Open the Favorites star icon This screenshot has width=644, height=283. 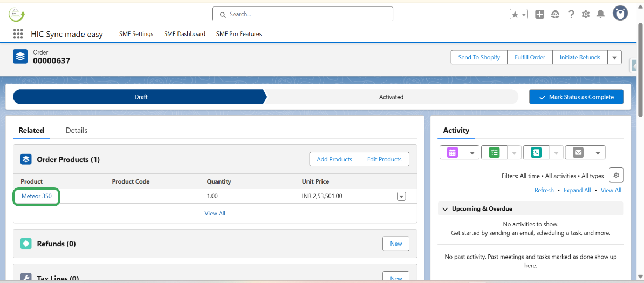[x=515, y=15]
